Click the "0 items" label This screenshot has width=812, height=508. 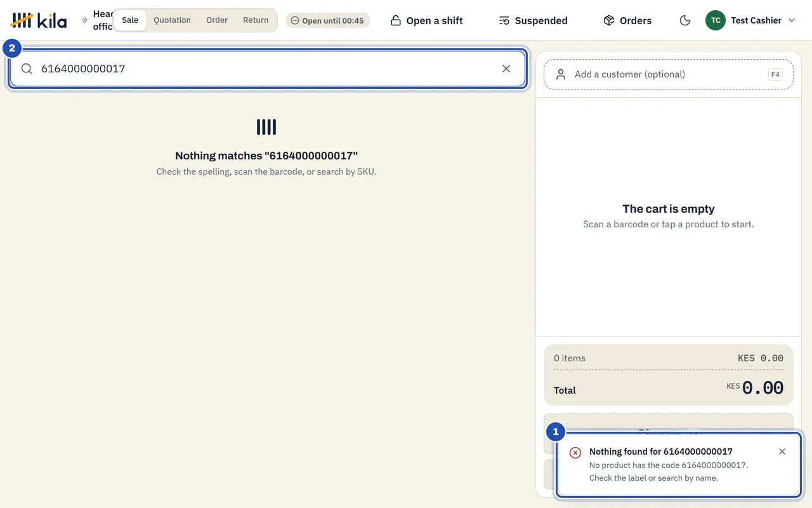tap(570, 358)
